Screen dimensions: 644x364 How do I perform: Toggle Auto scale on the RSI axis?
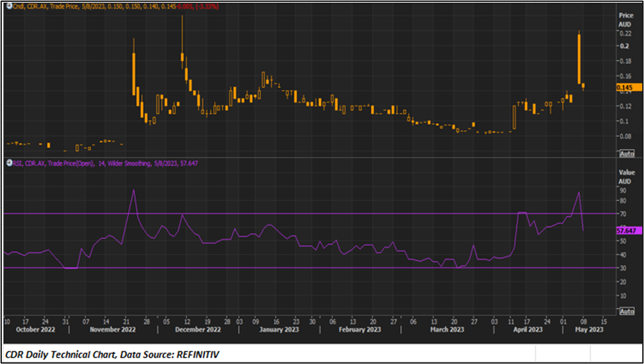[626, 310]
